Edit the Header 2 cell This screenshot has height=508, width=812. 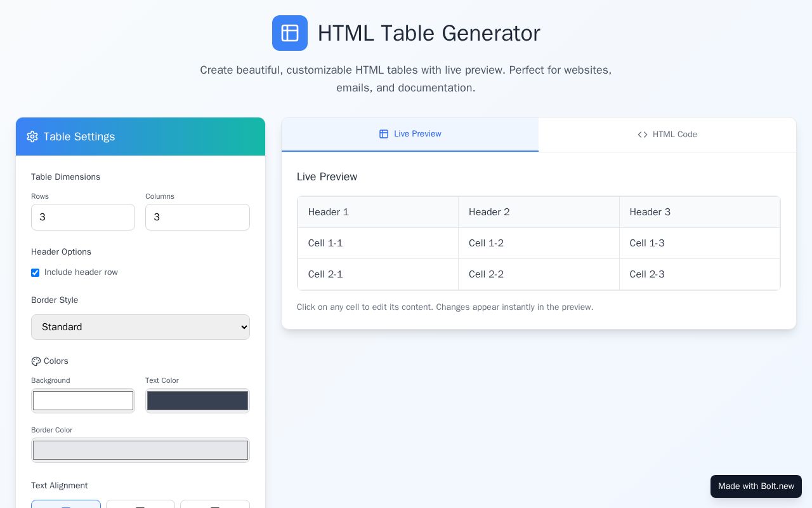pos(539,212)
